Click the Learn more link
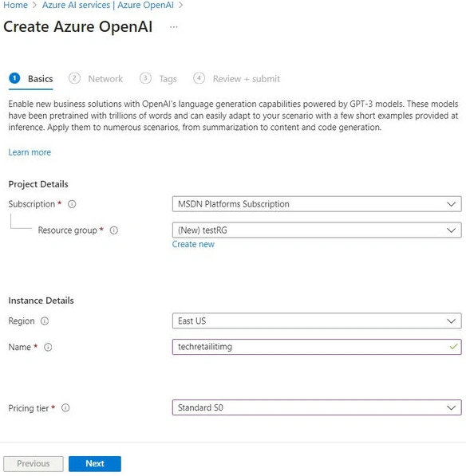466x476 pixels. [x=30, y=152]
